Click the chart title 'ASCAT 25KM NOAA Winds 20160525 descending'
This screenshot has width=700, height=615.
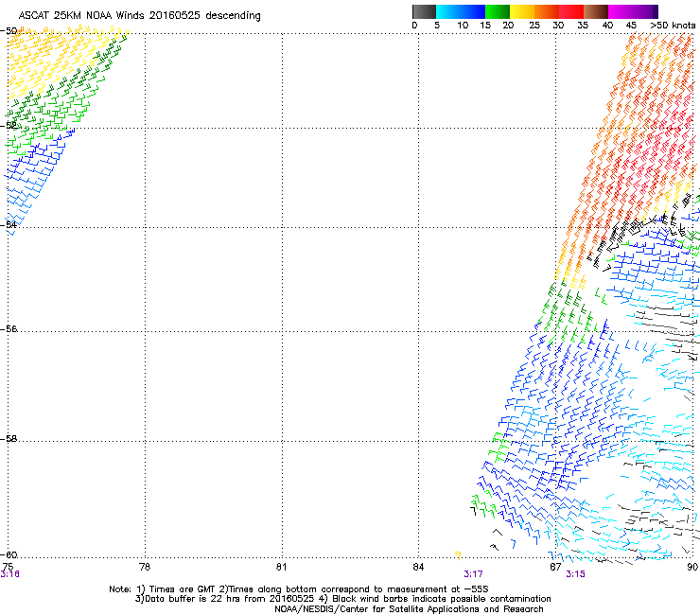pos(139,15)
